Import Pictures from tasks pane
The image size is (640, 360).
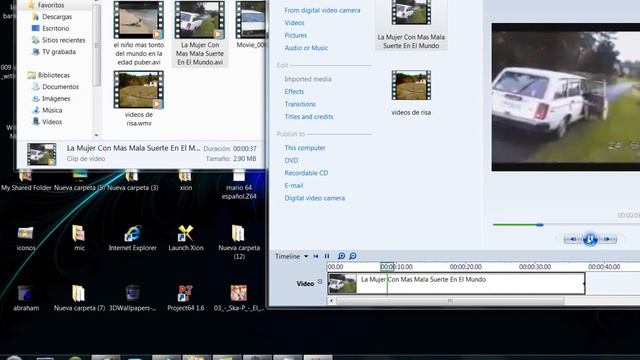[x=296, y=36]
